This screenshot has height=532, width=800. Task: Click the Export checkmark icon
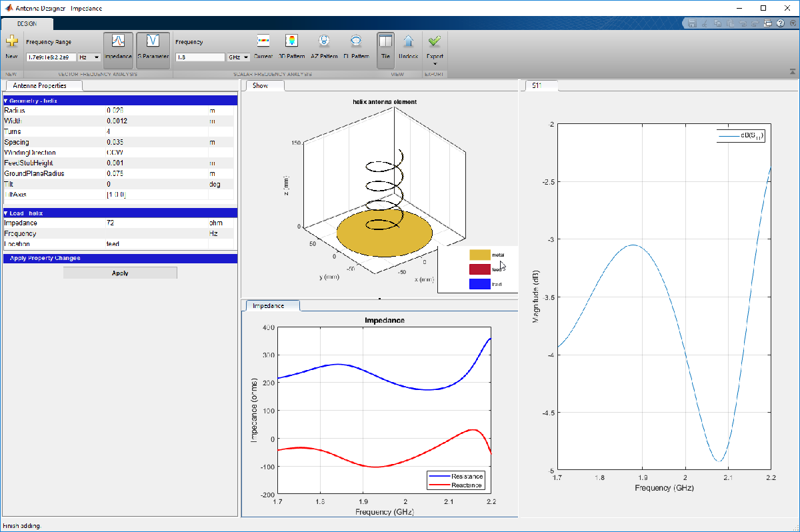435,41
